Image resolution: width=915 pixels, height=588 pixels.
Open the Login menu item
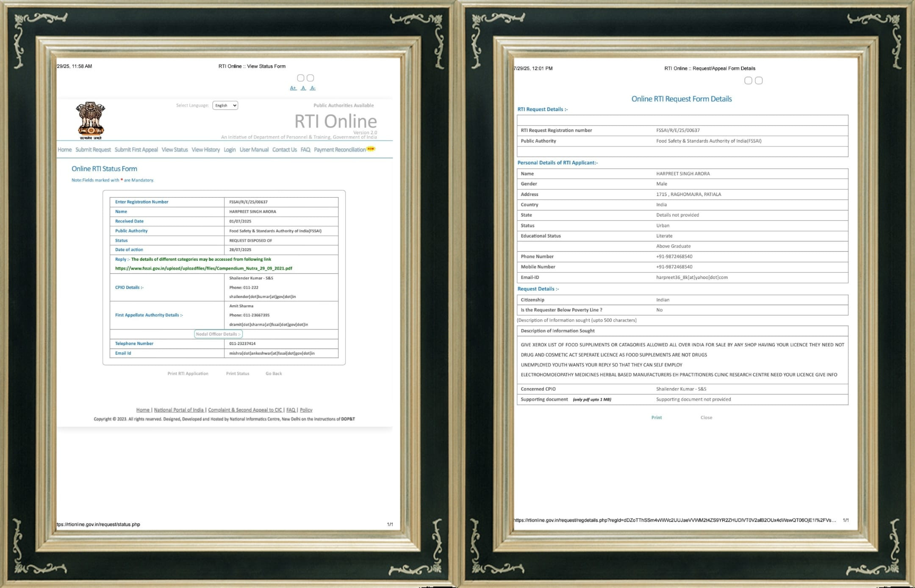tap(230, 150)
